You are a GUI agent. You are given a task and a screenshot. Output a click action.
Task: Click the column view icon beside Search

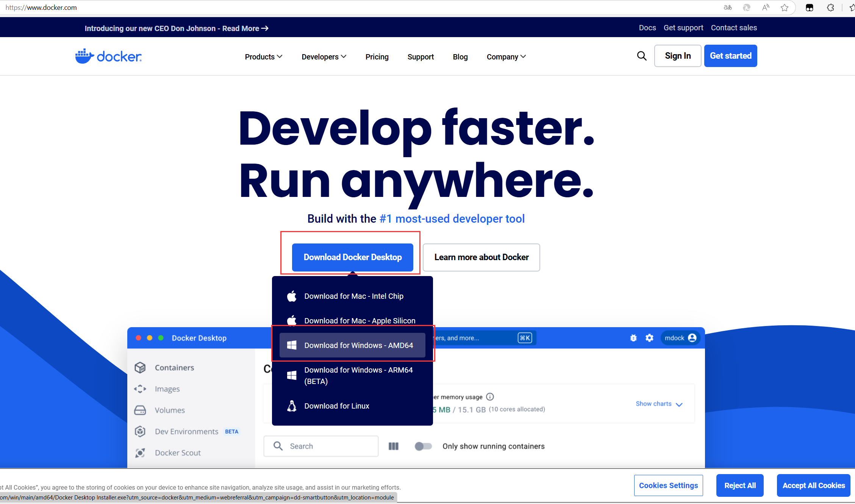pos(394,446)
